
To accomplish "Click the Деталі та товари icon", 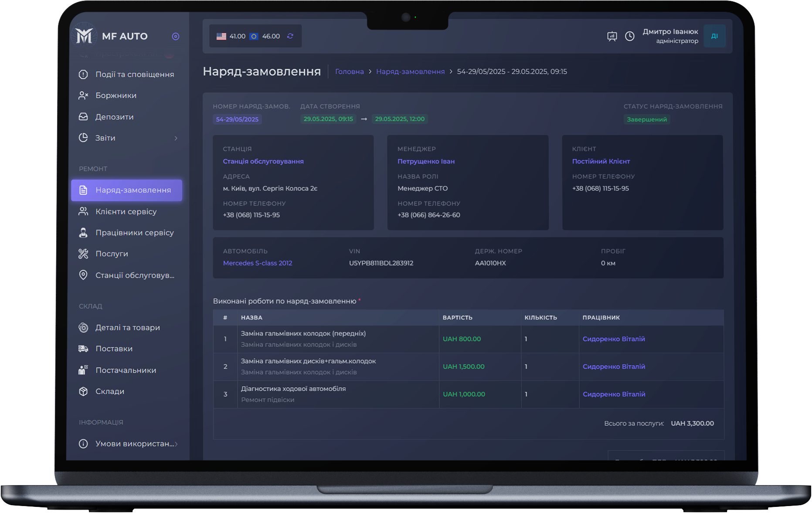I will pos(83,328).
